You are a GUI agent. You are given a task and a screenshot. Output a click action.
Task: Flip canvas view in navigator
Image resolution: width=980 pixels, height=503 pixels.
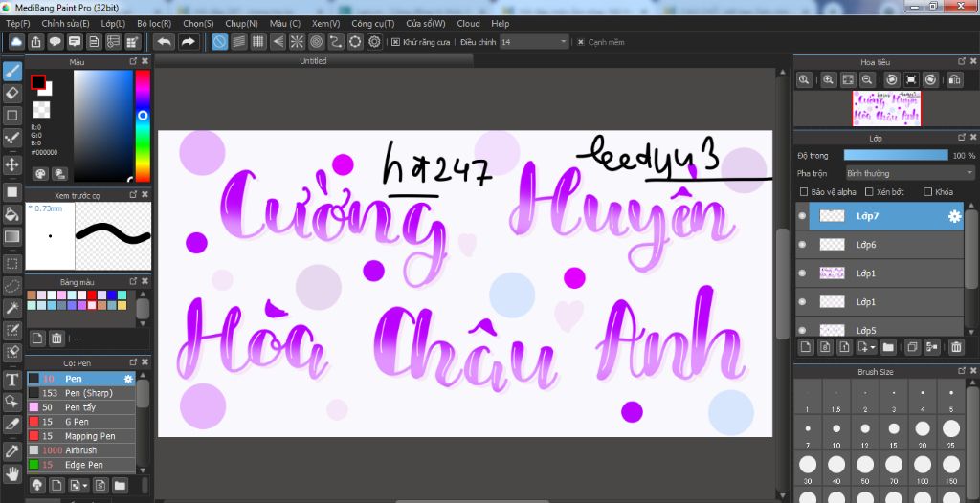click(954, 80)
